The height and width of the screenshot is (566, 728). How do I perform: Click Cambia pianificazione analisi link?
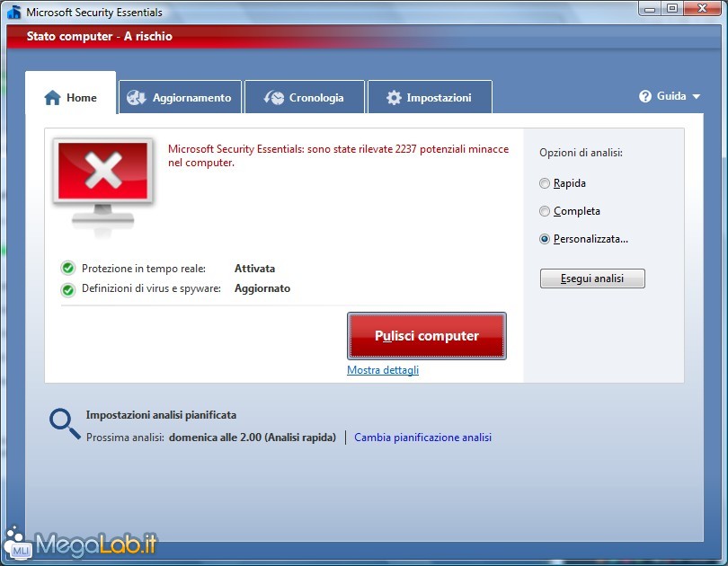(x=423, y=438)
